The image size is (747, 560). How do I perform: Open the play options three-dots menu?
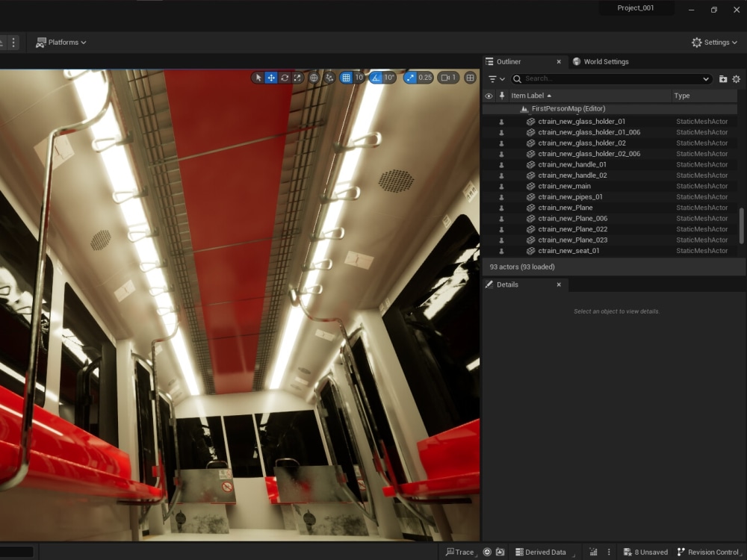[x=13, y=43]
